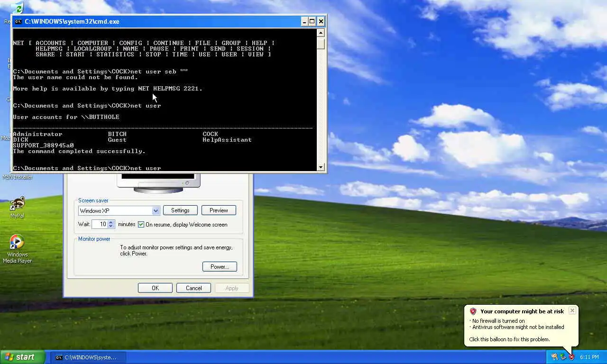607x364 pixels.
Task: Click the 'MSN Installer' desktop label
Action: [x=17, y=177]
